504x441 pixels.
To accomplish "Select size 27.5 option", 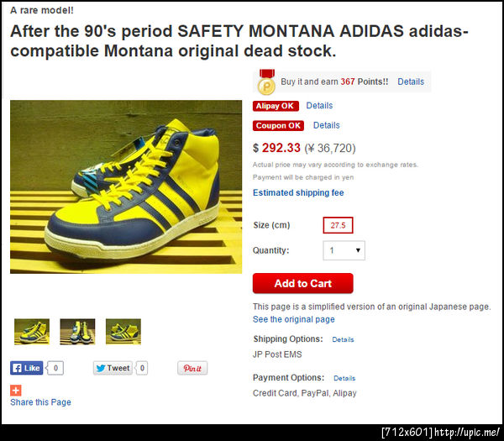I will (x=338, y=225).
